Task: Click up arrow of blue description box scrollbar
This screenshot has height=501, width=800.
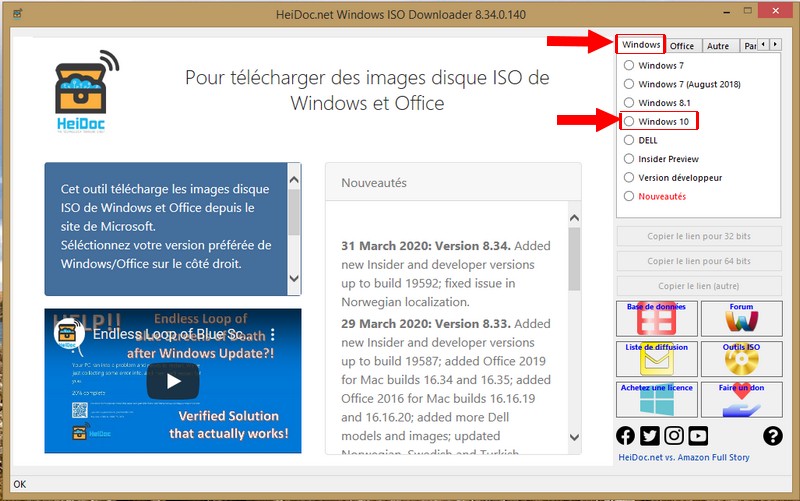Action: (294, 180)
